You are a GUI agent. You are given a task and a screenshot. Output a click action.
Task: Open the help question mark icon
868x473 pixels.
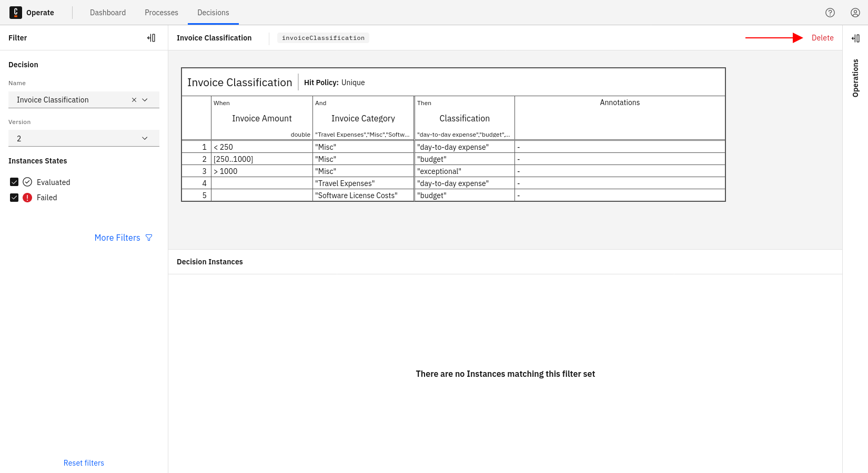[830, 13]
